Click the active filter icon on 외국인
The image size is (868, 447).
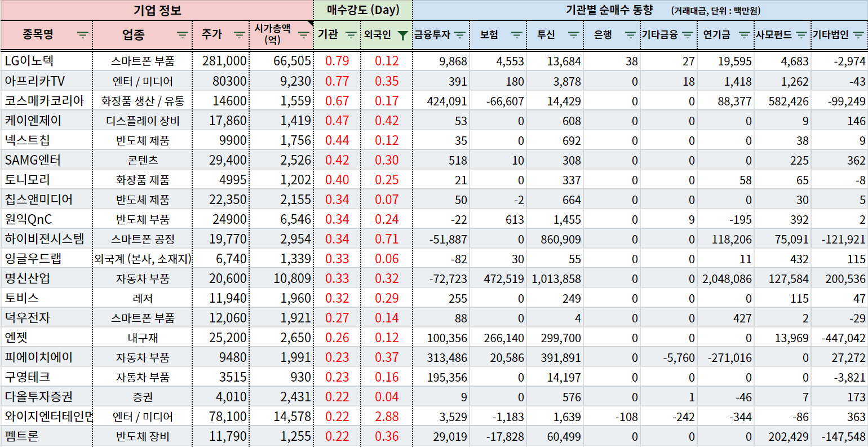click(x=402, y=35)
